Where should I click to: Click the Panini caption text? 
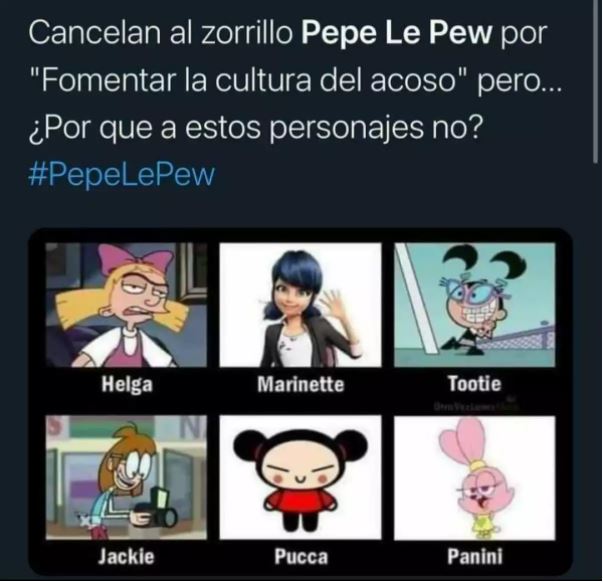click(x=475, y=556)
